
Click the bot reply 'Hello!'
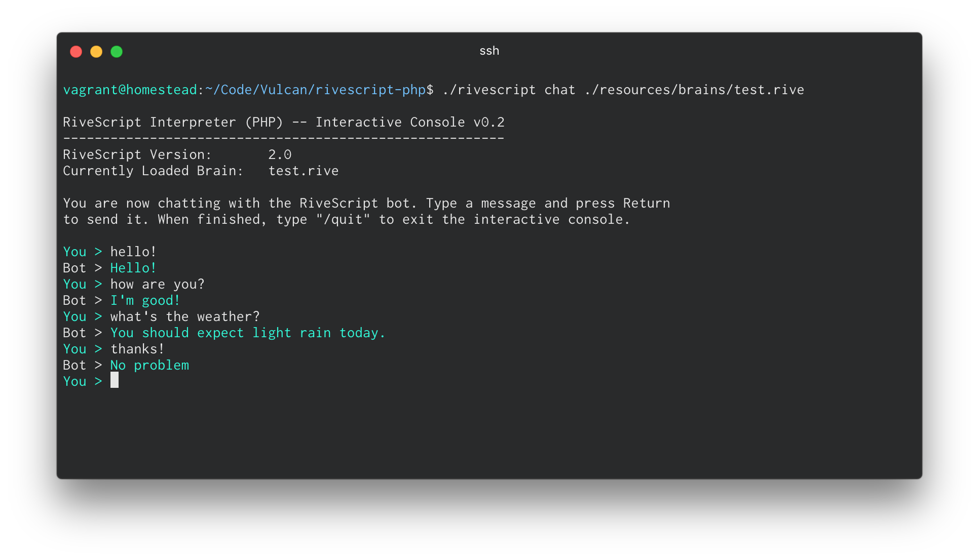click(133, 268)
